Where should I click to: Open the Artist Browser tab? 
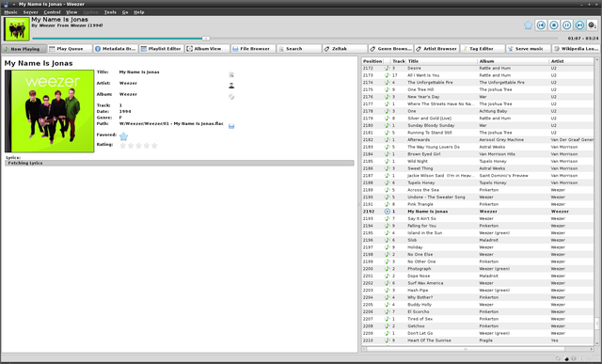(x=436, y=49)
